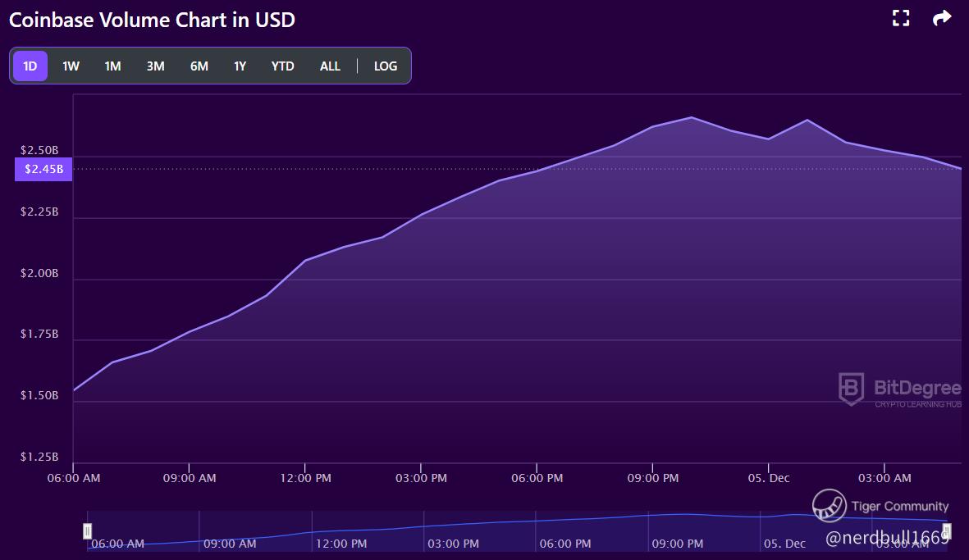Image resolution: width=969 pixels, height=560 pixels.
Task: Click the $1.50B axis label
Action: point(39,395)
